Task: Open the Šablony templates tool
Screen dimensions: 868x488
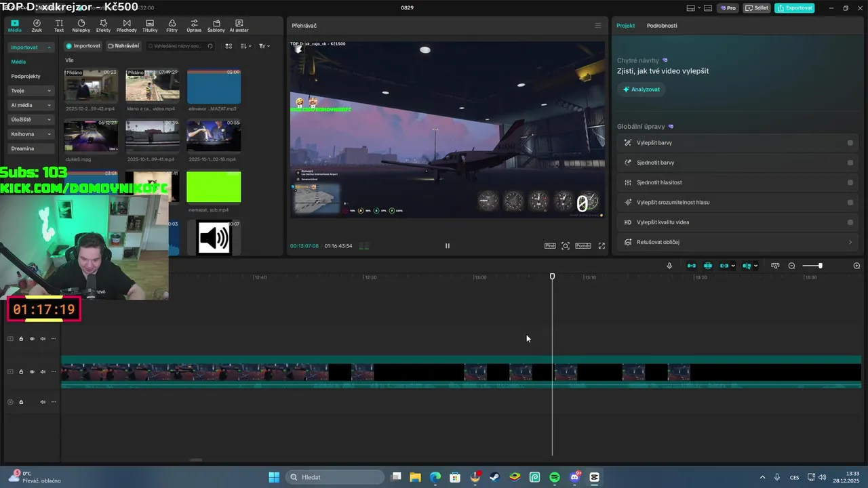Action: click(x=216, y=26)
